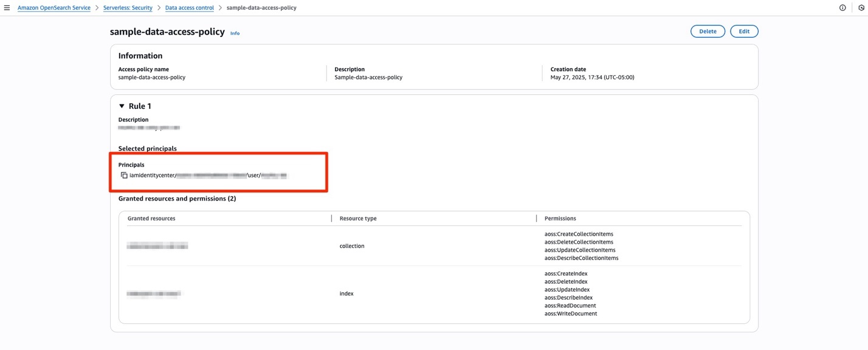Edit the data access policy
Screen dimensions: 868x350
point(744,32)
